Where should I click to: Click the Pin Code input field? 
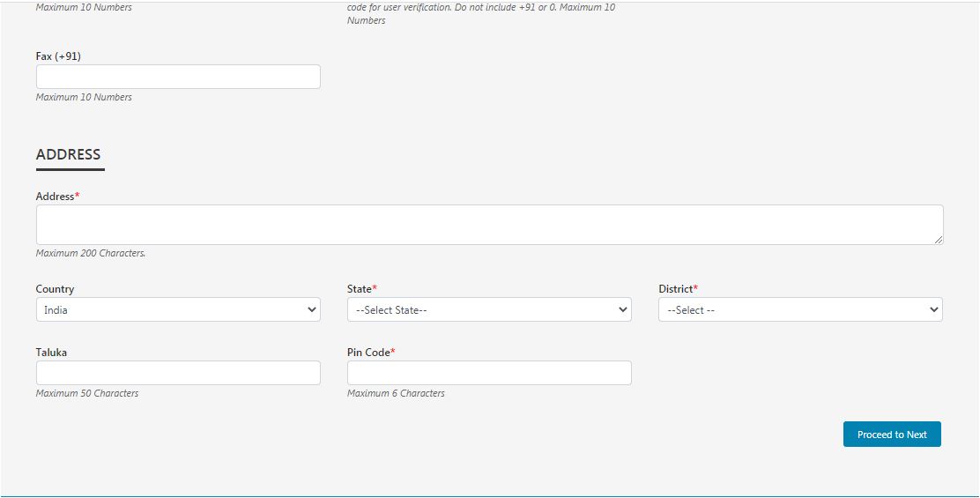pyautogui.click(x=489, y=373)
